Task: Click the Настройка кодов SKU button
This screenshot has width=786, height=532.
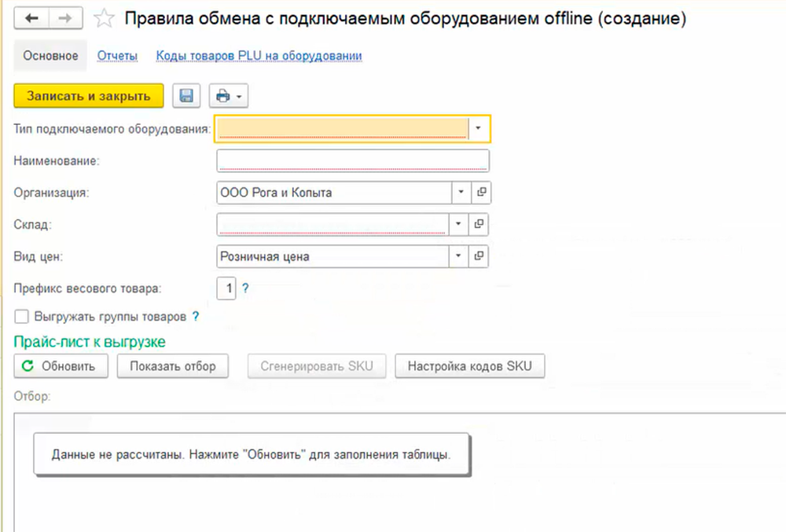Action: 469,366
